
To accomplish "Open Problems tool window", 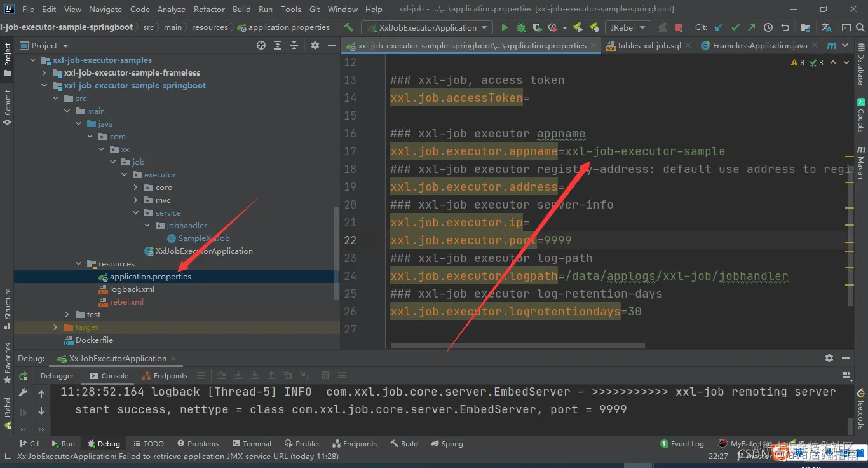I will [198, 444].
